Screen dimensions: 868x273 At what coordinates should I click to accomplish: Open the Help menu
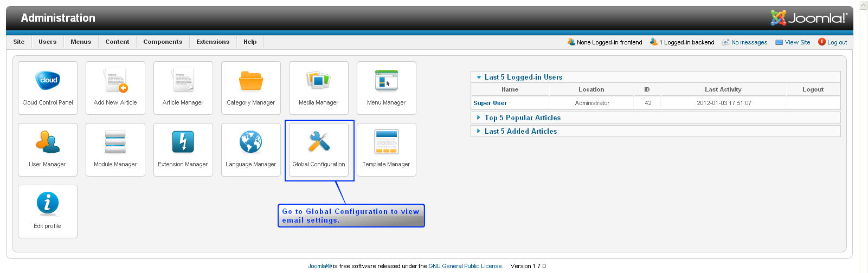point(250,42)
